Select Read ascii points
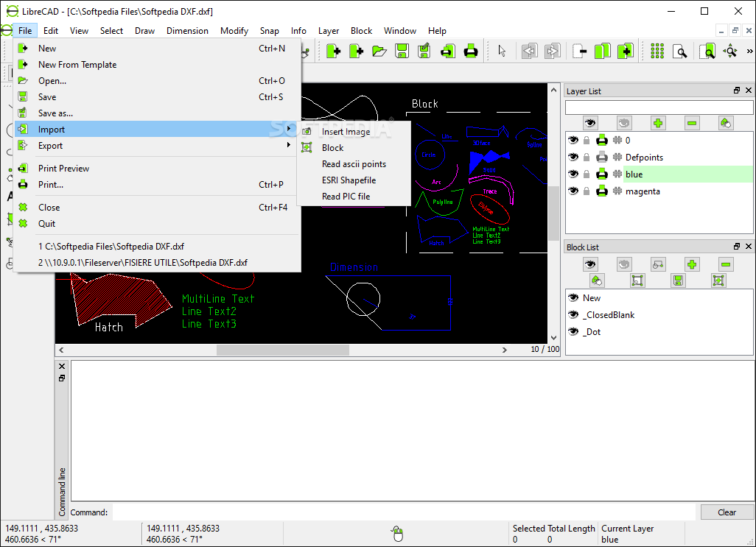The image size is (756, 547). [x=354, y=164]
